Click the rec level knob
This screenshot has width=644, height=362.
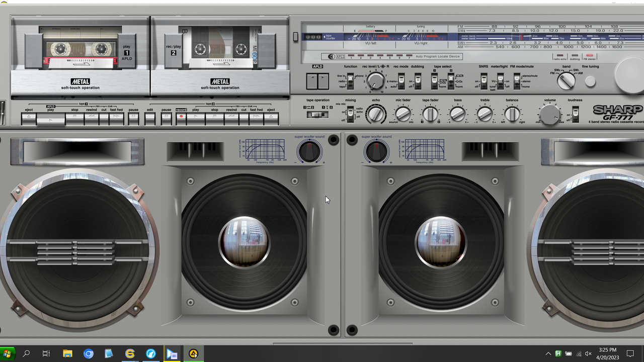(375, 81)
